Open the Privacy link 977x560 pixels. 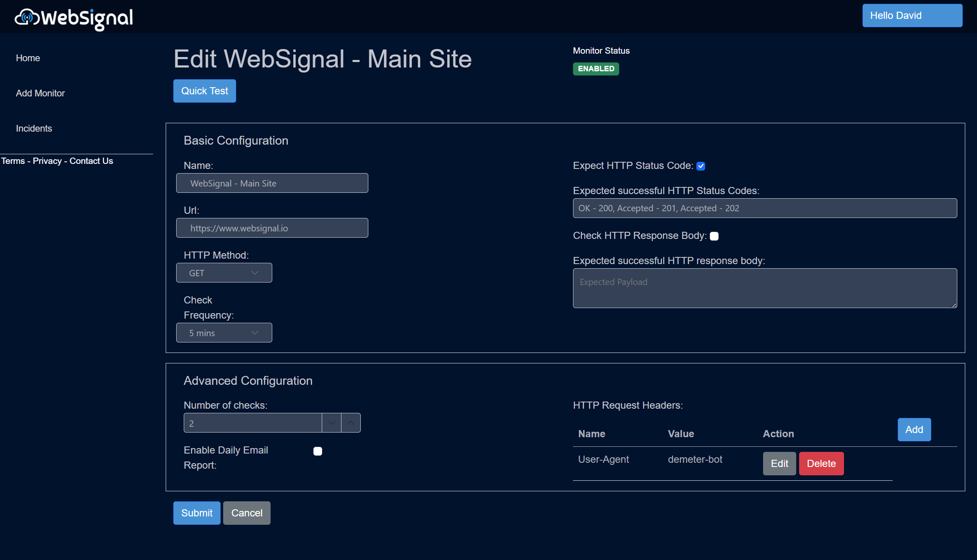pyautogui.click(x=47, y=161)
